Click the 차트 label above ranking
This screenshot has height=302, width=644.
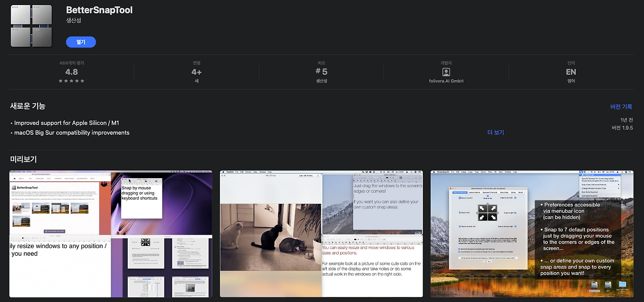pyautogui.click(x=321, y=63)
